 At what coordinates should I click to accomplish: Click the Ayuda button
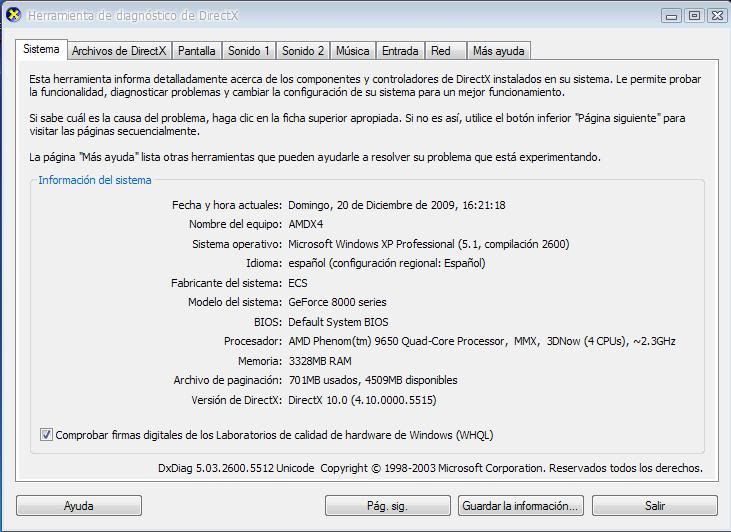coord(79,506)
